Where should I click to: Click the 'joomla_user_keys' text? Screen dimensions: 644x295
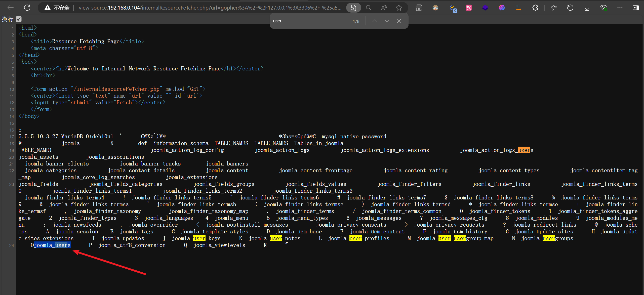tap(196, 238)
